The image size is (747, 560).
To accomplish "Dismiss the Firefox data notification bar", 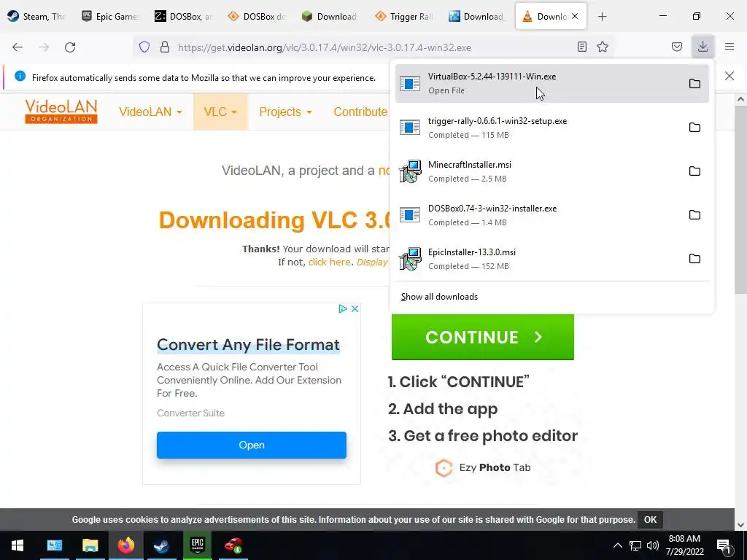I will click(x=729, y=76).
